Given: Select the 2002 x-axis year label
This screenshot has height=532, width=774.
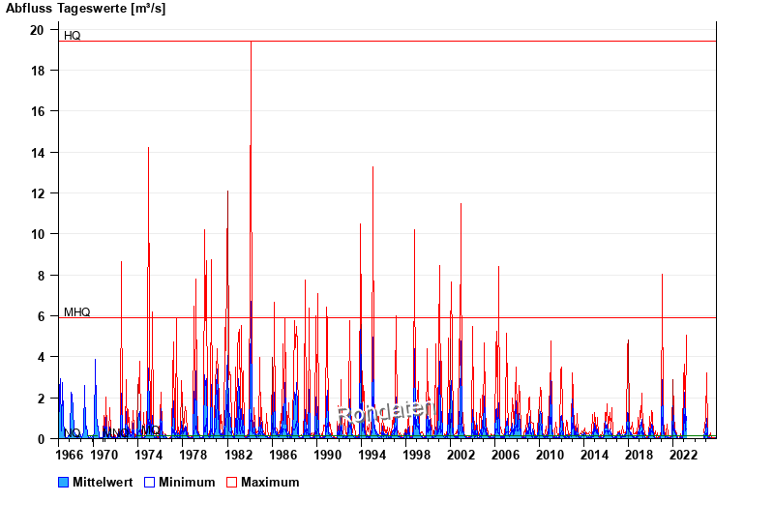Looking at the screenshot, I should pos(461,455).
